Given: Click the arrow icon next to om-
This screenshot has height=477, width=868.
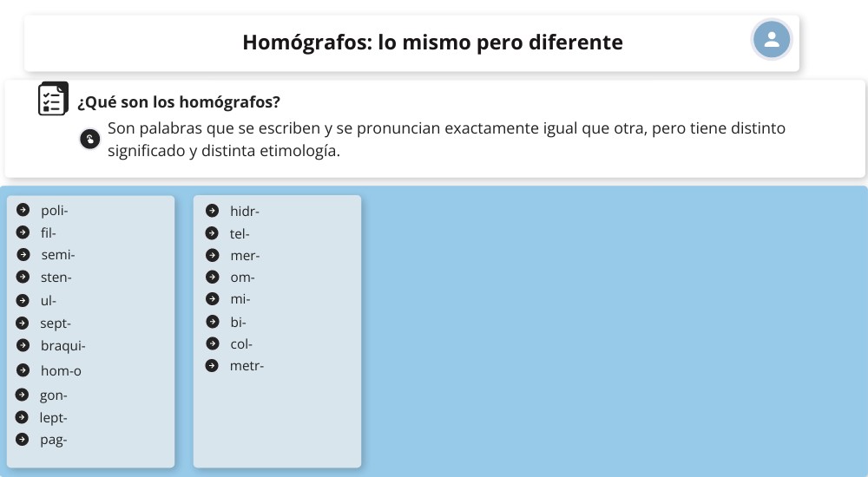Looking at the screenshot, I should (212, 277).
